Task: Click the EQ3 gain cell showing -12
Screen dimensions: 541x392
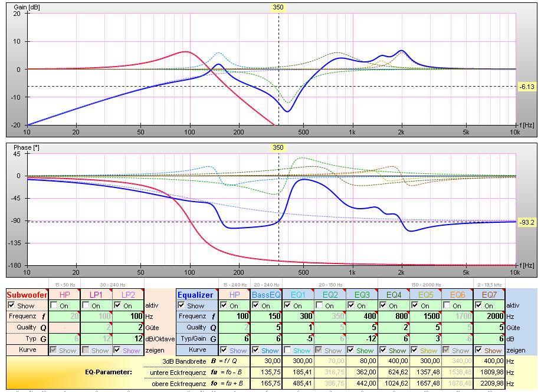Action: pyautogui.click(x=362, y=339)
